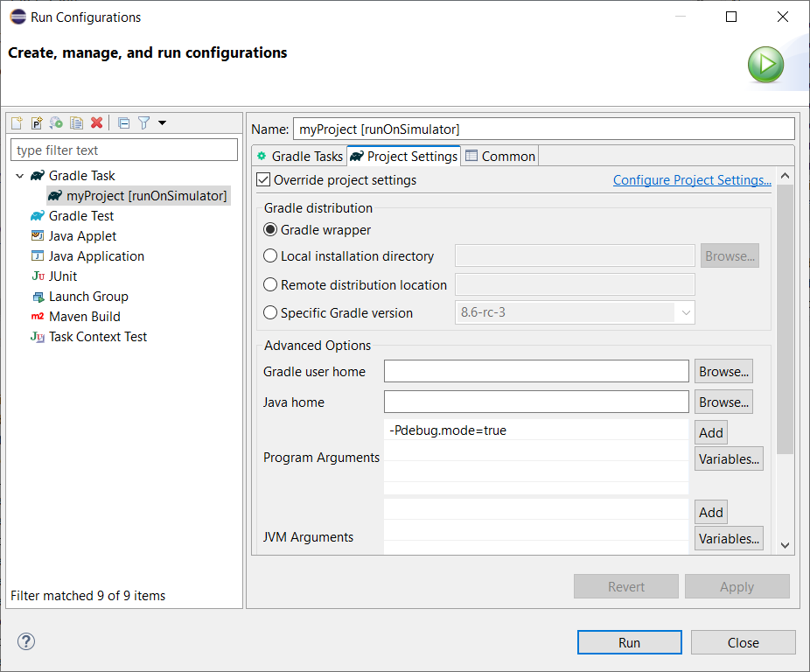Switch to the Gradle Tasks tab
The width and height of the screenshot is (810, 672).
(x=299, y=156)
